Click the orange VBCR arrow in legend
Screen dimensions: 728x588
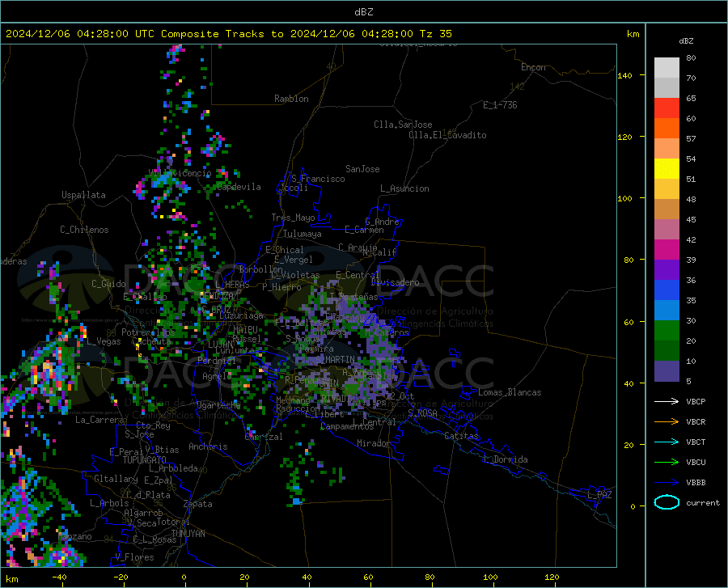point(667,422)
